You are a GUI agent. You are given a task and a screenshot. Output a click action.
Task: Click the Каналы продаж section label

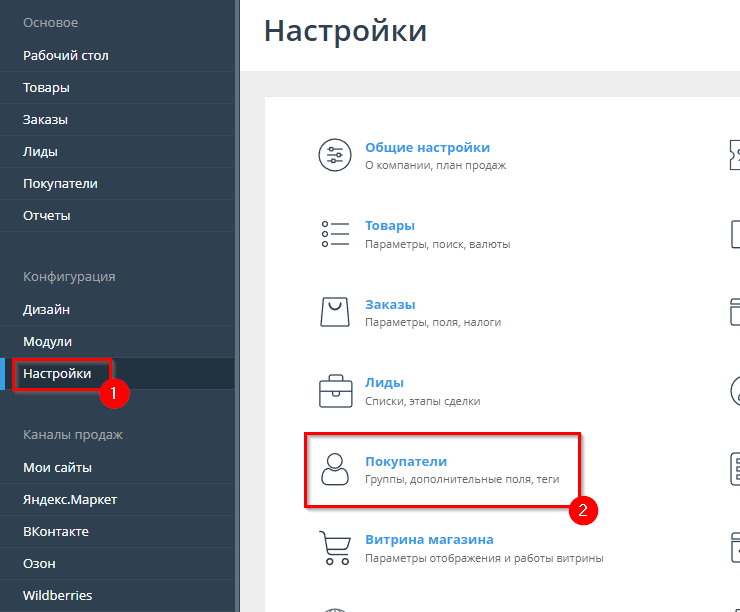tap(73, 435)
